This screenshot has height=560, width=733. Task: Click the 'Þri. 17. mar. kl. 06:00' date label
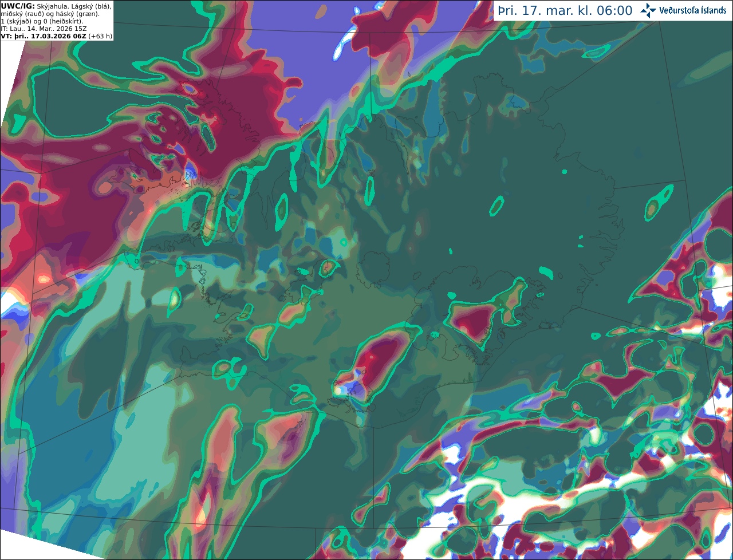565,11
